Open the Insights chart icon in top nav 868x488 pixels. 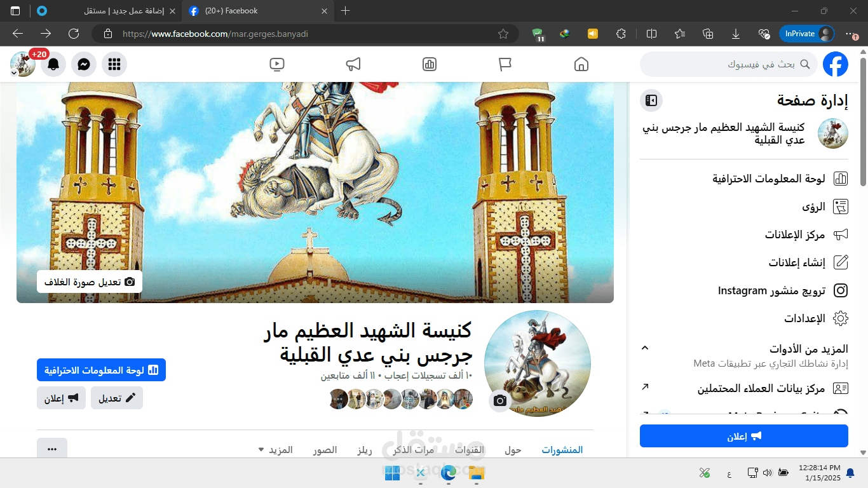click(x=430, y=64)
